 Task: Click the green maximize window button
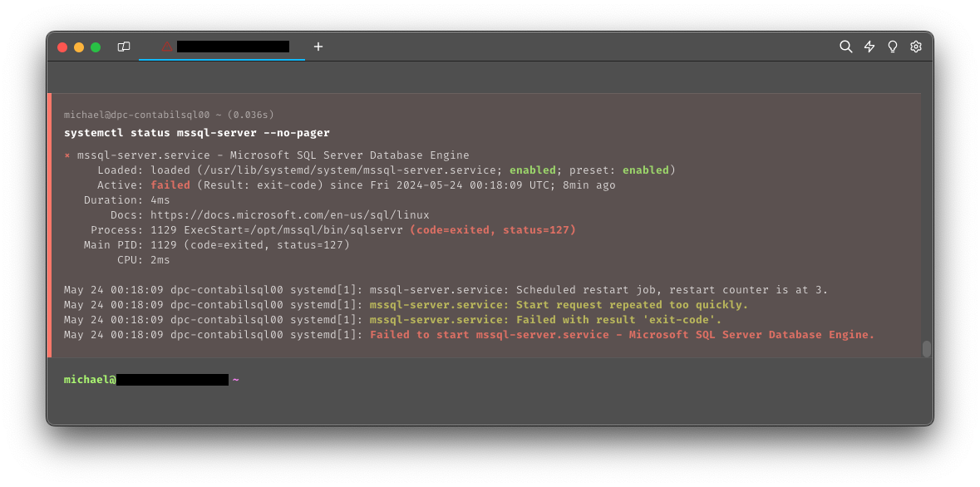96,47
